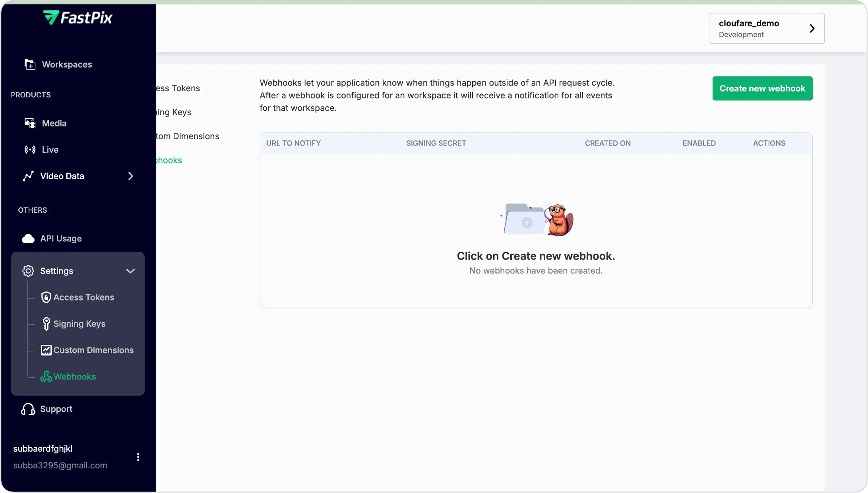868x493 pixels.
Task: Click the Support headset icon
Action: [28, 410]
